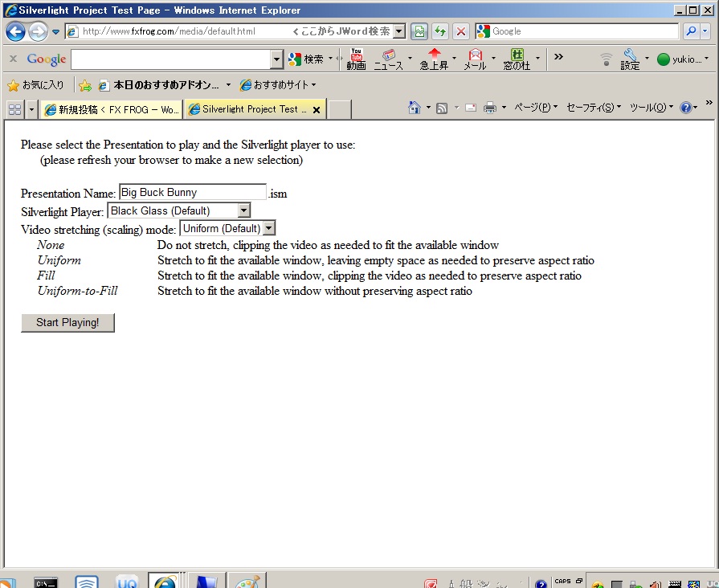The width and height of the screenshot is (719, 588).
Task: Switch to 新規投稿 FX FROG tab
Action: tap(112, 109)
